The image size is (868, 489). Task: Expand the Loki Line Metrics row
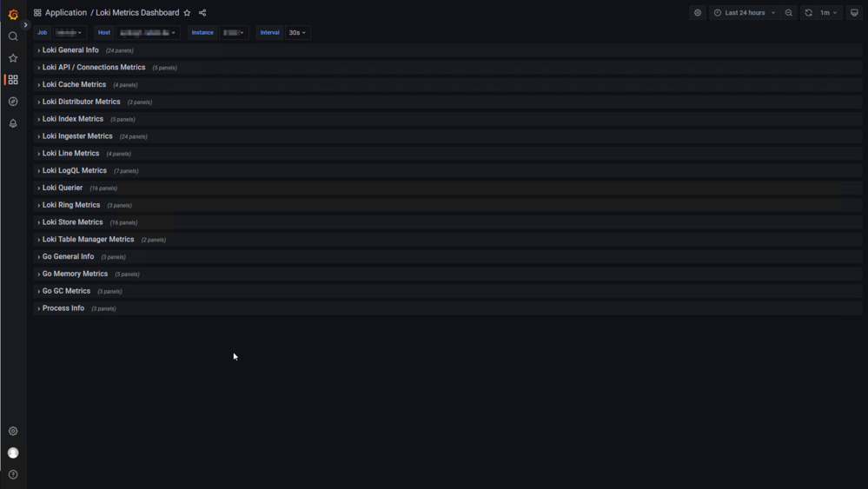pos(447,153)
